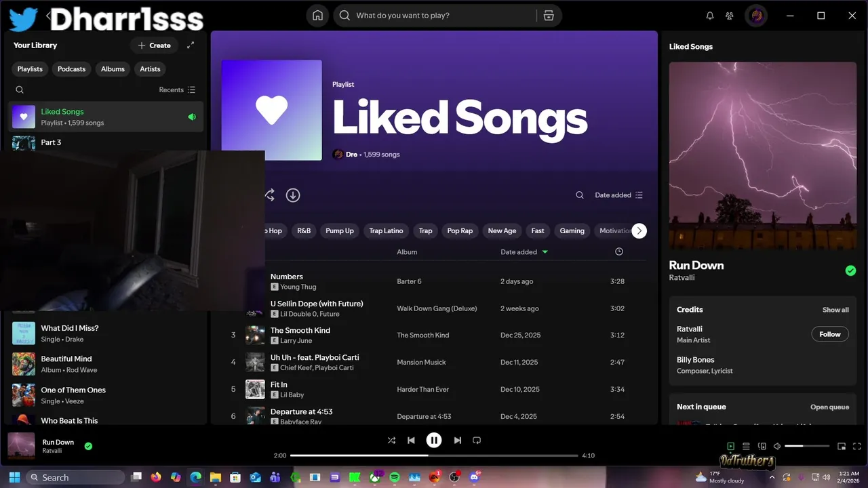Click Uh Uh track cover art
Image resolution: width=868 pixels, height=488 pixels.
pos(255,362)
